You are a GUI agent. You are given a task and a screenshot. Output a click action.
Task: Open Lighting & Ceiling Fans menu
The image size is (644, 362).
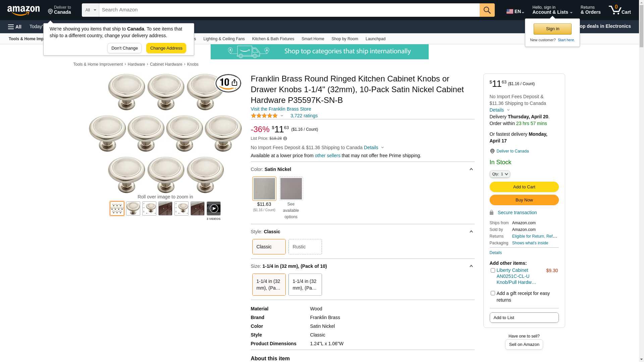coord(224,39)
